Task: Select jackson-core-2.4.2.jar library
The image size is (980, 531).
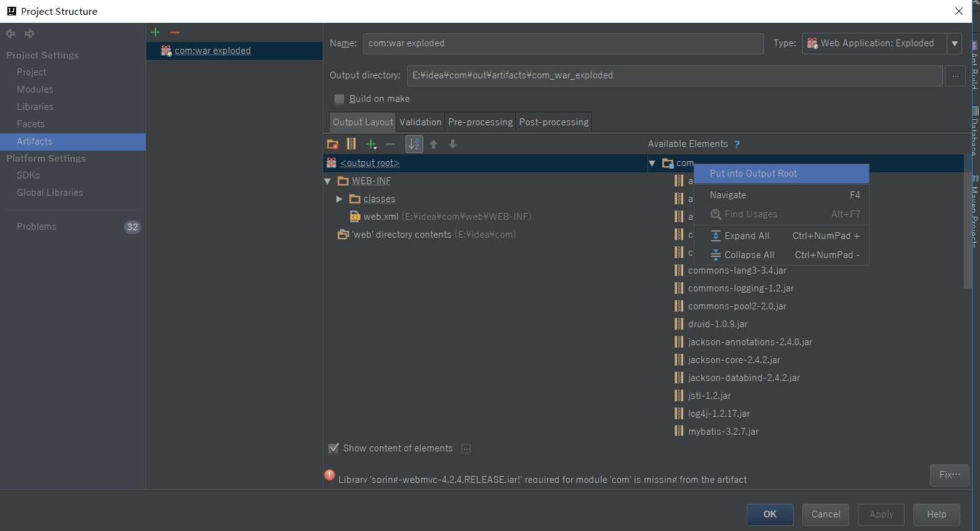Action: click(x=734, y=360)
